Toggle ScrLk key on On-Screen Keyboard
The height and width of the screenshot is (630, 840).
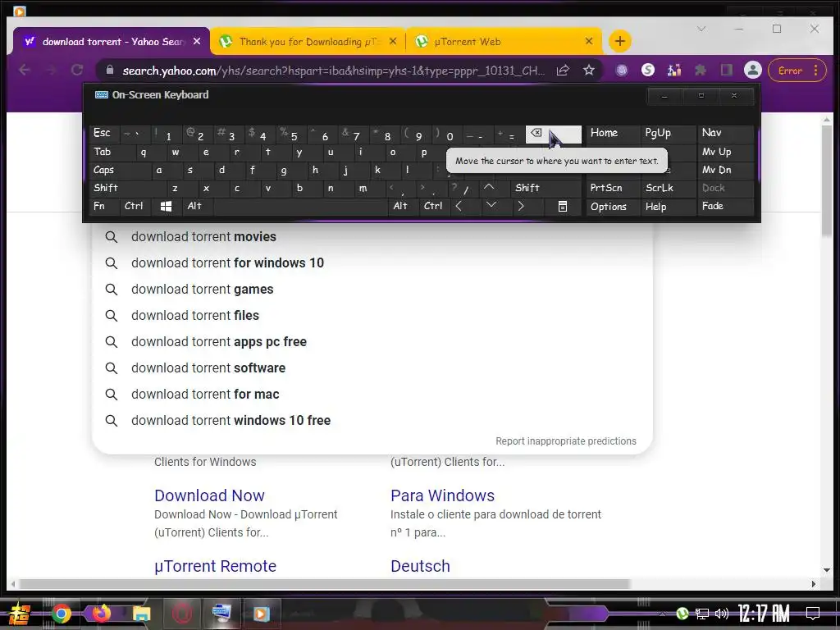click(668, 188)
